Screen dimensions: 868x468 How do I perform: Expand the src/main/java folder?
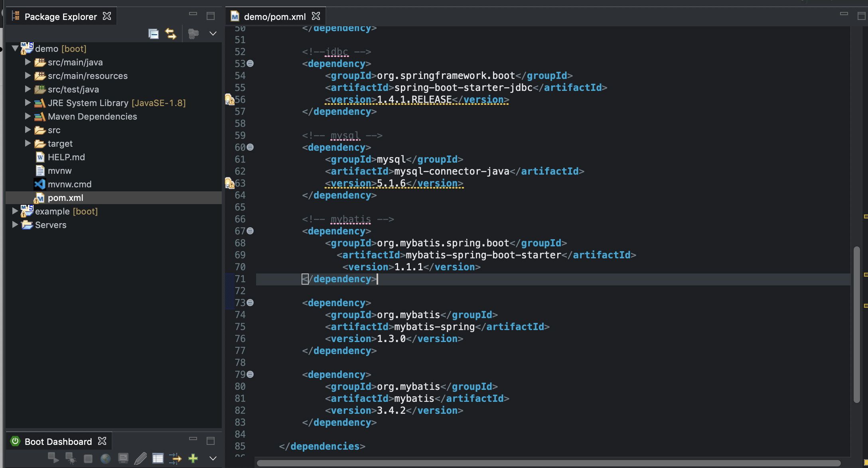(x=28, y=62)
